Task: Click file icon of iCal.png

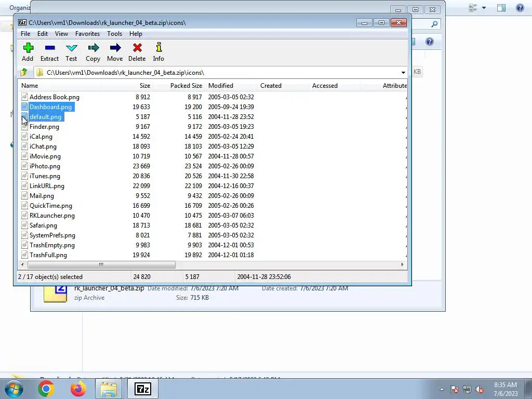Action: (x=24, y=136)
